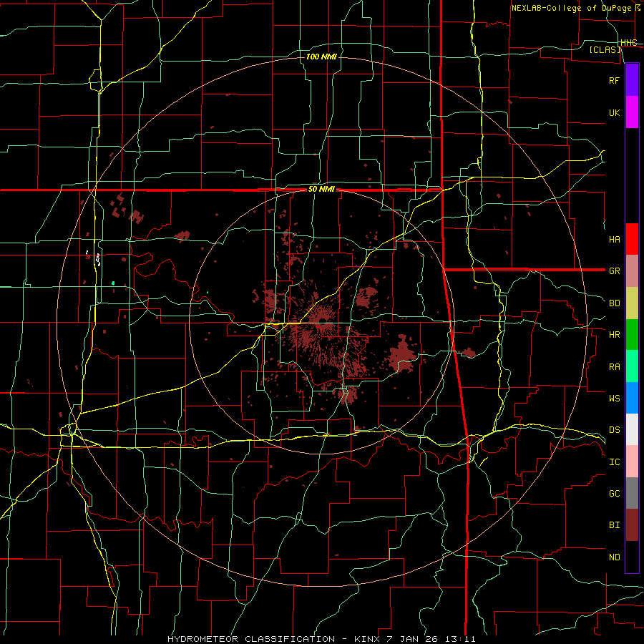
Task: Click the 'IC' legend label
Action: point(614,462)
